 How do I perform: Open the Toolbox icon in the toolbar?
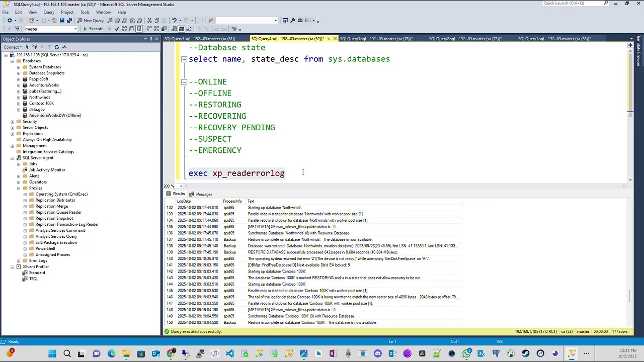(x=300, y=21)
